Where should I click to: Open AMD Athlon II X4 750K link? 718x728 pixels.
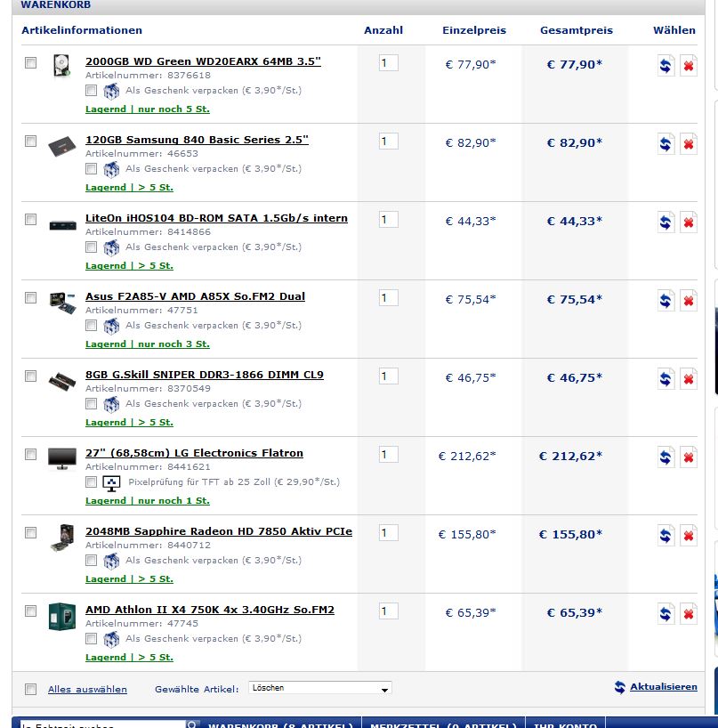click(x=210, y=610)
